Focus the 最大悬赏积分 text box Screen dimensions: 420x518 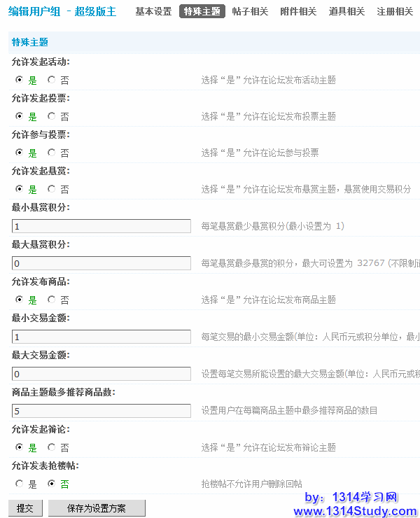click(101, 263)
